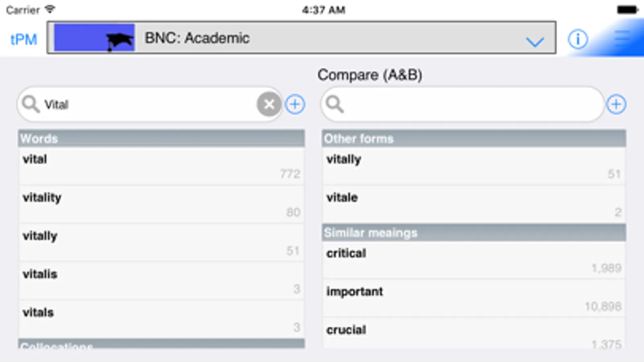This screenshot has height=362, width=644.
Task: Choose 'critical' under Similar meanings
Action: pyautogui.click(x=473, y=260)
